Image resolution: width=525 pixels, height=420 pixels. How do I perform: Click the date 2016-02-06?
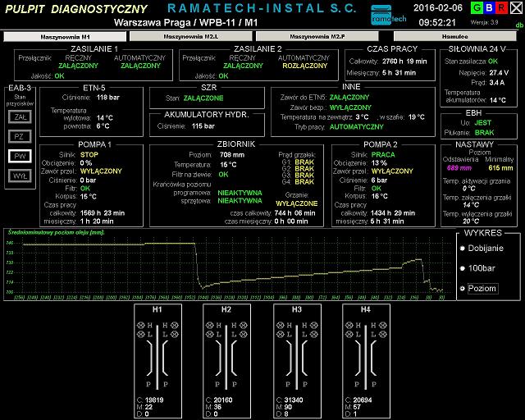[x=438, y=8]
